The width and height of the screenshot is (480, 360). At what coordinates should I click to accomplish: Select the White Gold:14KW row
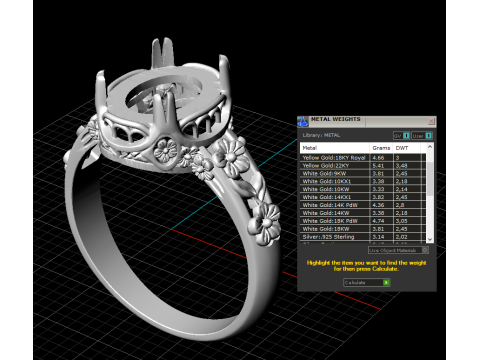pos(363,213)
